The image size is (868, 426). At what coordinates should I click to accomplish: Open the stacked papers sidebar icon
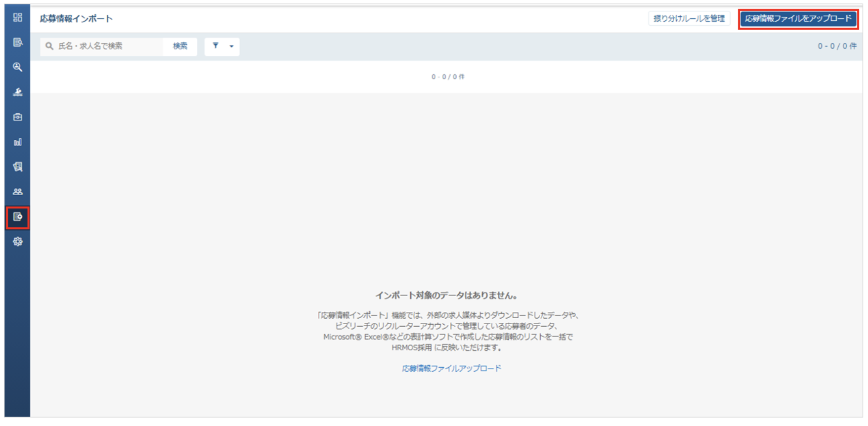click(18, 167)
